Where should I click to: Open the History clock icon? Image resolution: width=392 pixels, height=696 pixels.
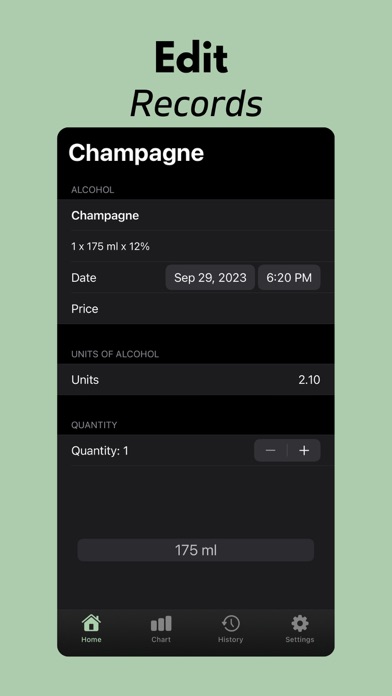[x=230, y=623]
